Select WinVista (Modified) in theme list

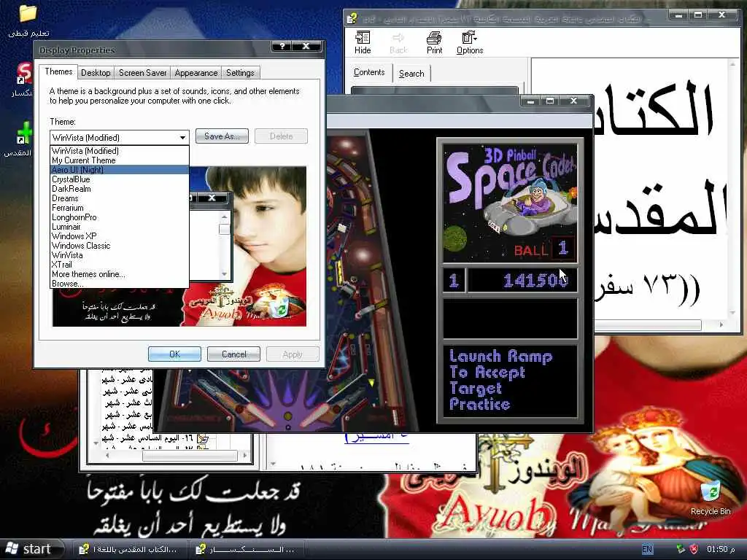pyautogui.click(x=120, y=151)
